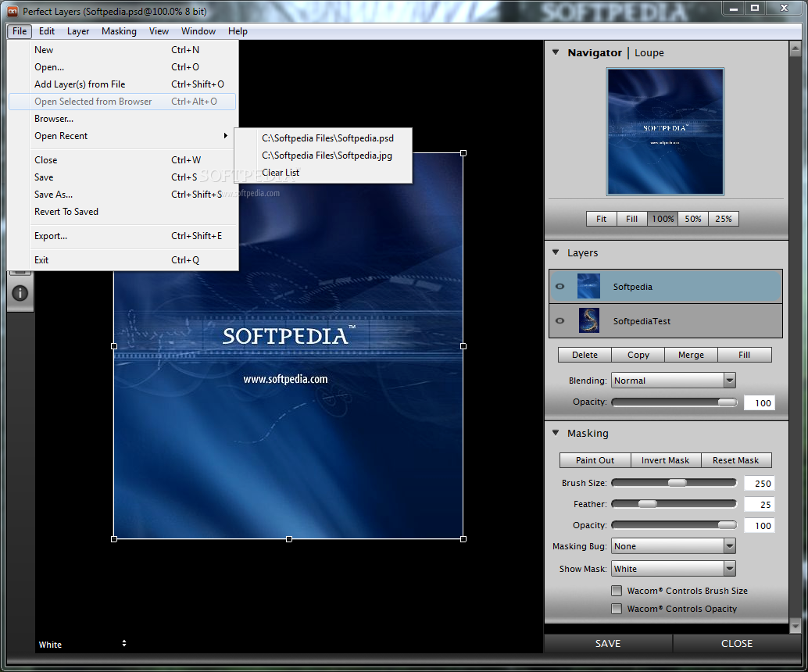Screen dimensions: 808x672
Task: Click the info icon in left toolbar
Action: 20,293
